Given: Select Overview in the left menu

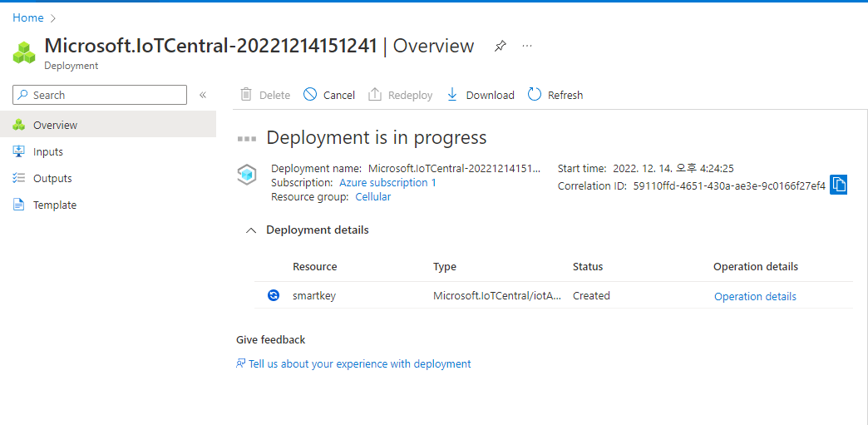Looking at the screenshot, I should point(108,125).
